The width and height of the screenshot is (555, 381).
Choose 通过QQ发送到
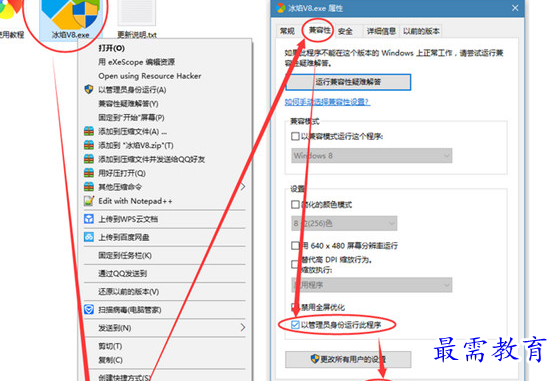(x=122, y=273)
